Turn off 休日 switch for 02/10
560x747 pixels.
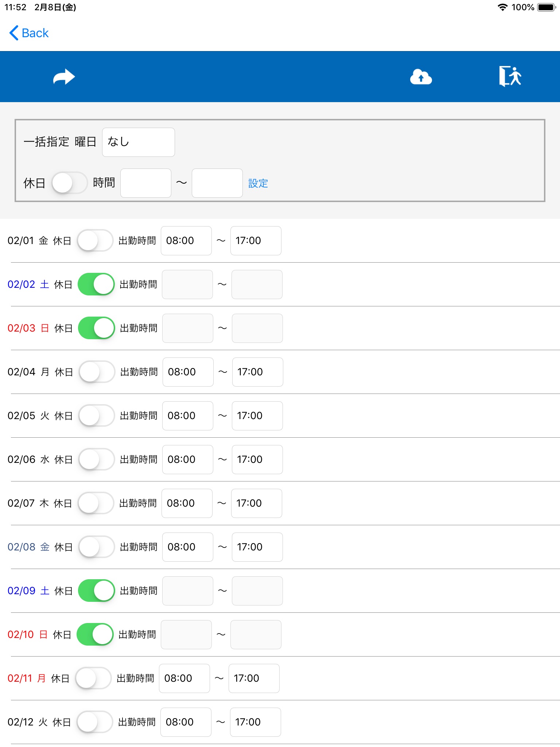(x=95, y=635)
